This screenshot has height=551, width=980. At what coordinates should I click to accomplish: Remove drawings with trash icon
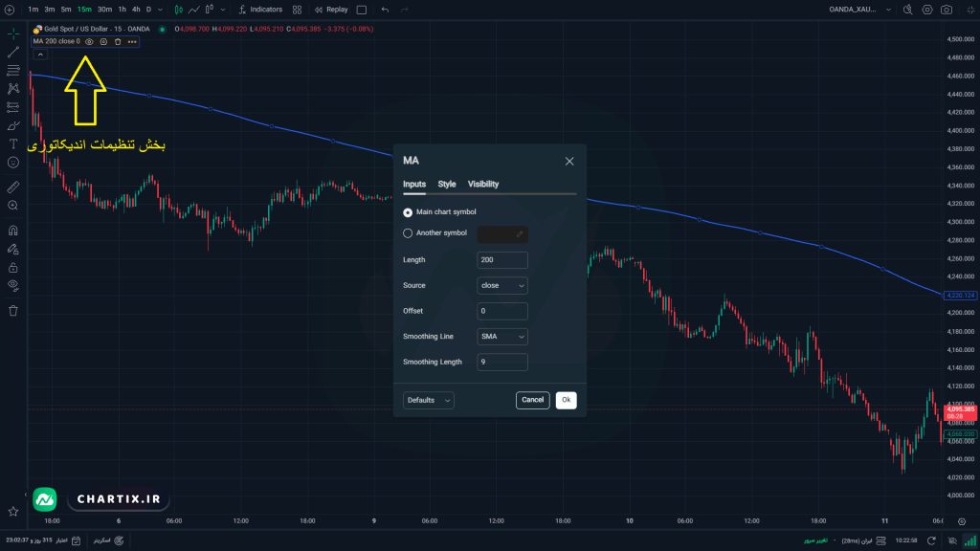[13, 311]
